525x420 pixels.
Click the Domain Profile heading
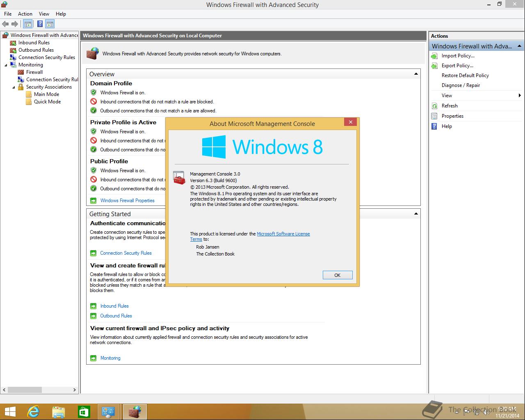click(x=111, y=83)
